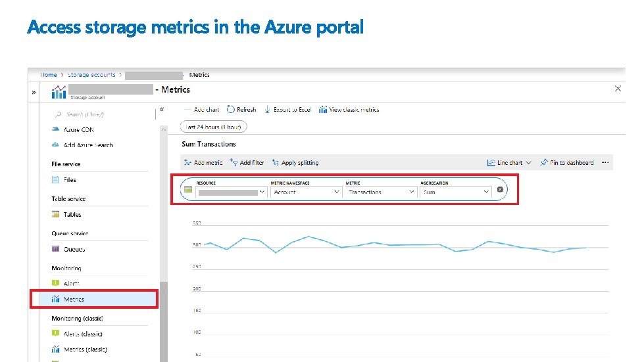Image resolution: width=644 pixels, height=362 pixels.
Task: Refresh the metrics chart
Action: click(x=241, y=110)
